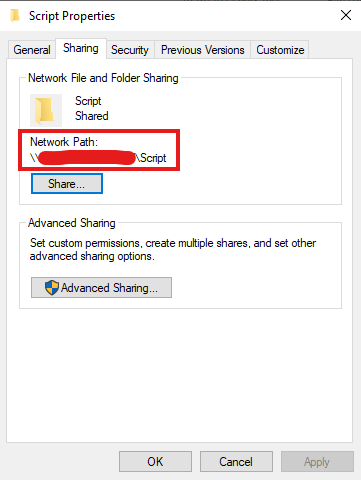Click the 'Shared' status text
This screenshot has width=361, height=480.
92,116
